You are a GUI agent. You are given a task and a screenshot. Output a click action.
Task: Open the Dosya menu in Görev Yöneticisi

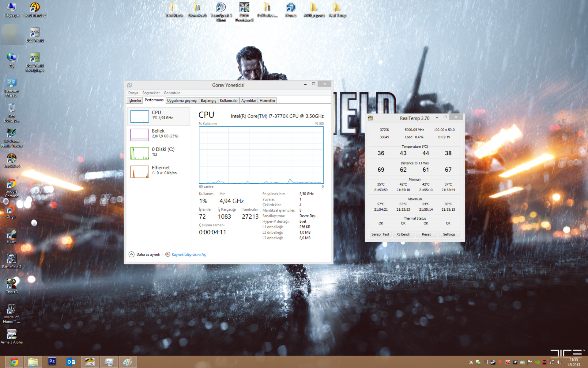[x=133, y=93]
